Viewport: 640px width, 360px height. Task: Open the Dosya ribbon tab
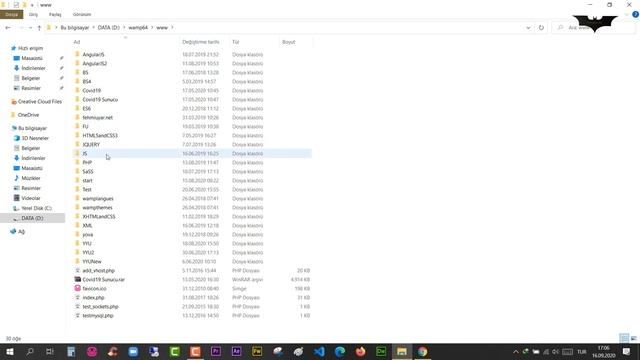coord(11,14)
